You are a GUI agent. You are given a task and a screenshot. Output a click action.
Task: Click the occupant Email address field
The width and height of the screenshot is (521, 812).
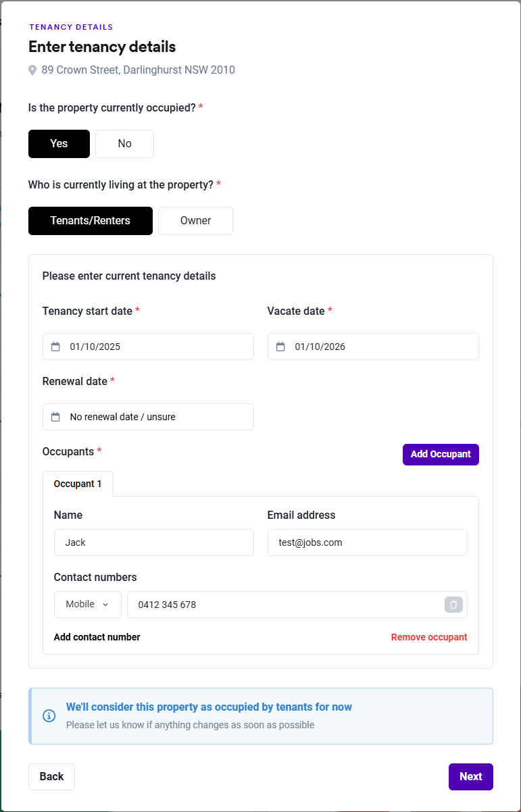tap(367, 542)
